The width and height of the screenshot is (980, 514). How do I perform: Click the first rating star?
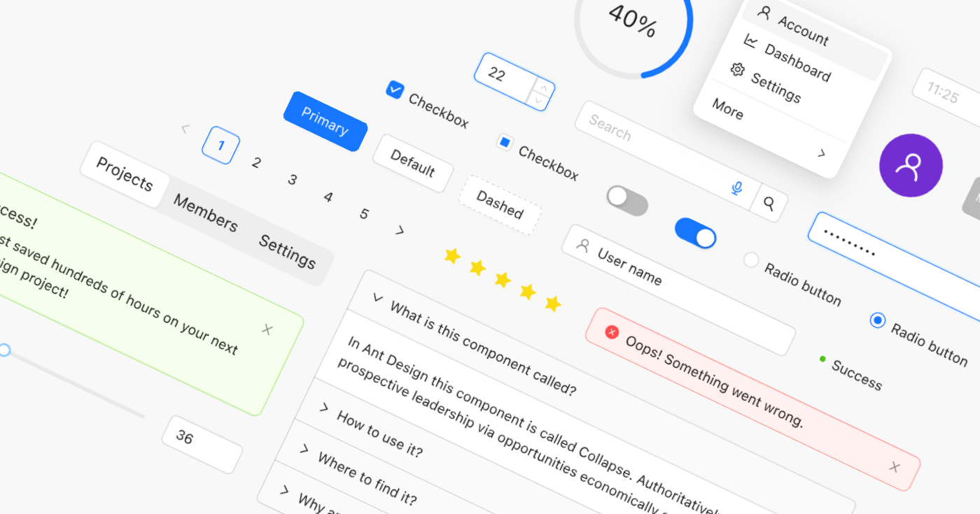[453, 256]
